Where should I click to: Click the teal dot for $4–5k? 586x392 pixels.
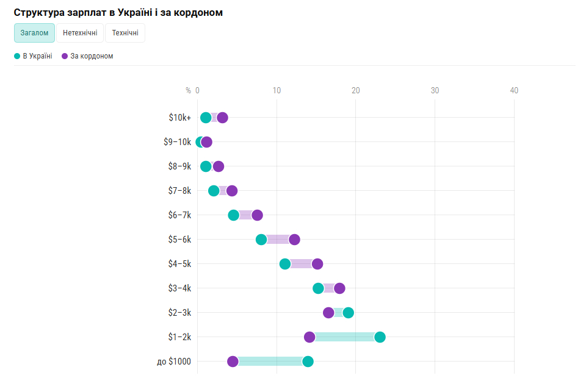285,264
